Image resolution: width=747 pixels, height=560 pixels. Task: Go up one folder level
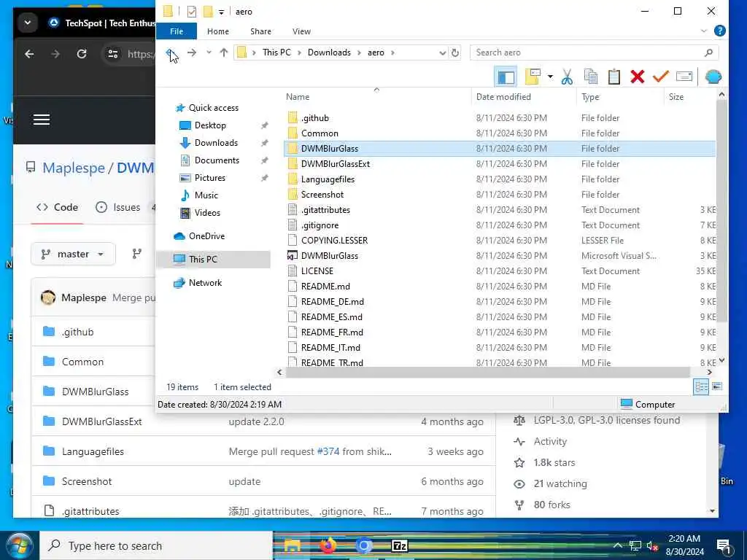tap(223, 52)
